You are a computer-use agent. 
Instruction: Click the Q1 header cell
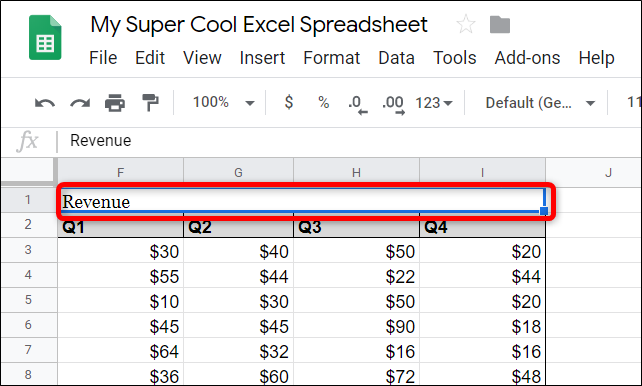click(x=120, y=226)
